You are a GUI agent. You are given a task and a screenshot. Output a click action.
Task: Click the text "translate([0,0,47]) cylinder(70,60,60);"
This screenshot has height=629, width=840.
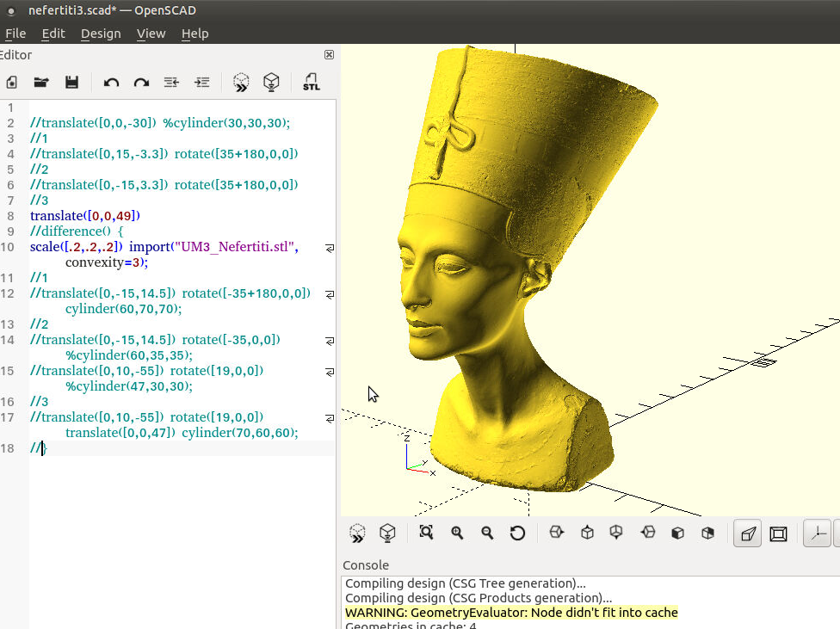tap(182, 433)
